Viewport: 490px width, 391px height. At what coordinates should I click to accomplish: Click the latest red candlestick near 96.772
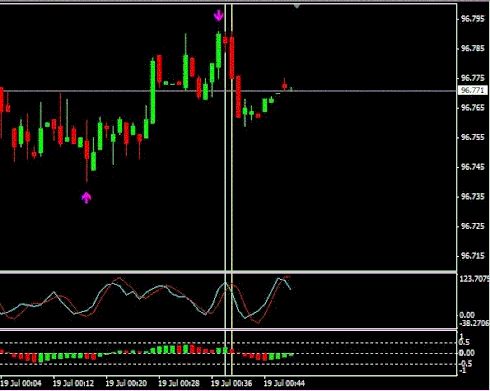(284, 85)
